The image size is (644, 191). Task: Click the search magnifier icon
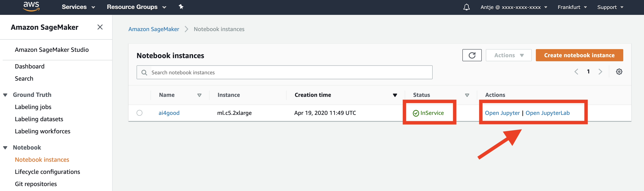click(144, 73)
